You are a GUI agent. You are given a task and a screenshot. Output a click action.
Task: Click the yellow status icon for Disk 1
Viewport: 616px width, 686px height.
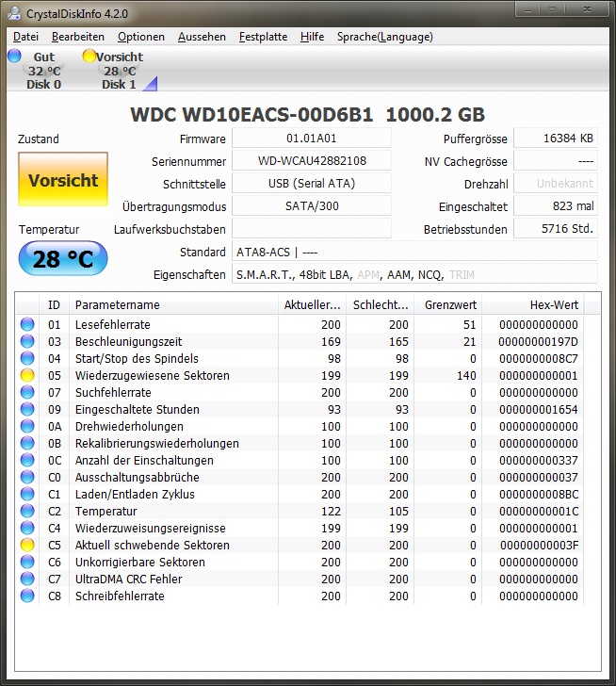tap(89, 56)
